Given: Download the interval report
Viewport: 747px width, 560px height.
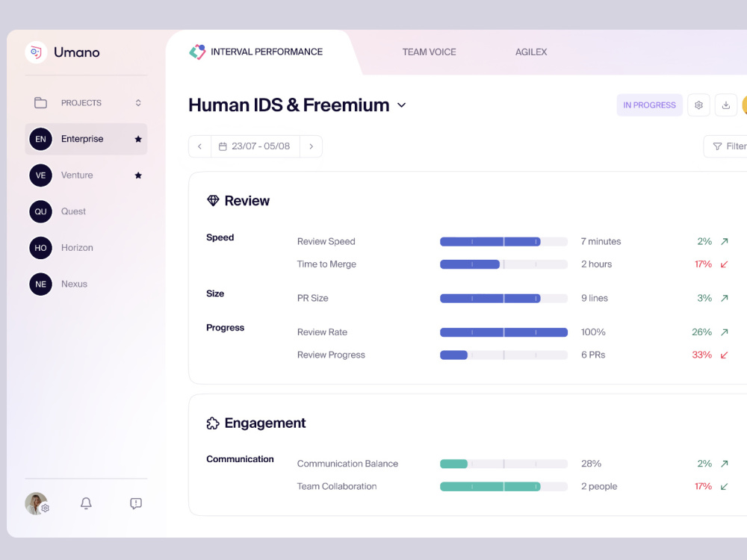Looking at the screenshot, I should (726, 105).
